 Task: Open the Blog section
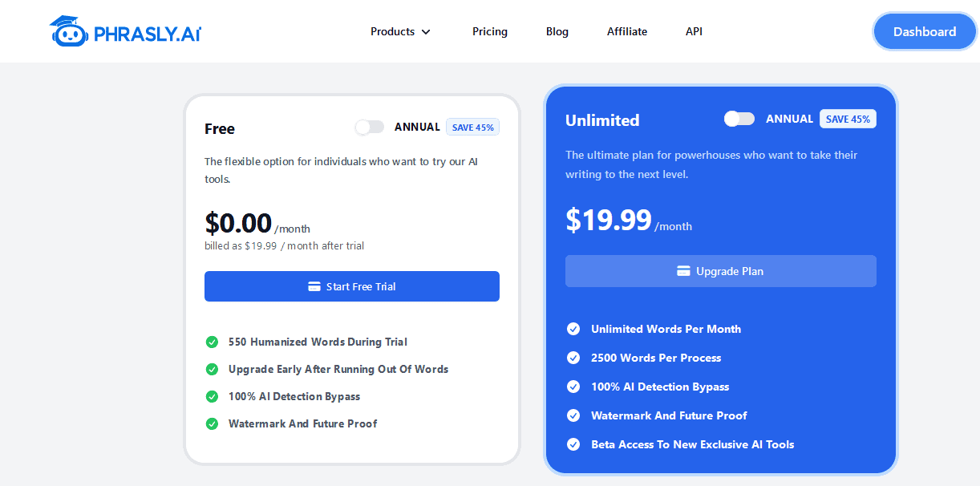(557, 31)
